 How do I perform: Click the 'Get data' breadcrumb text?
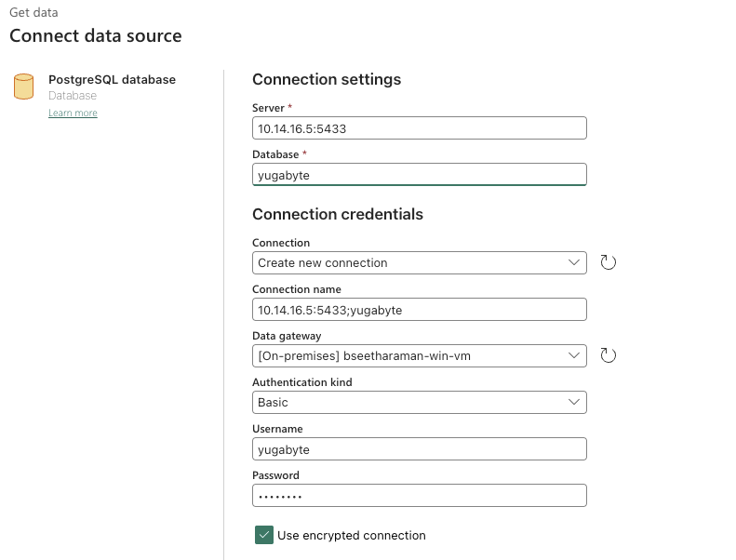point(33,13)
